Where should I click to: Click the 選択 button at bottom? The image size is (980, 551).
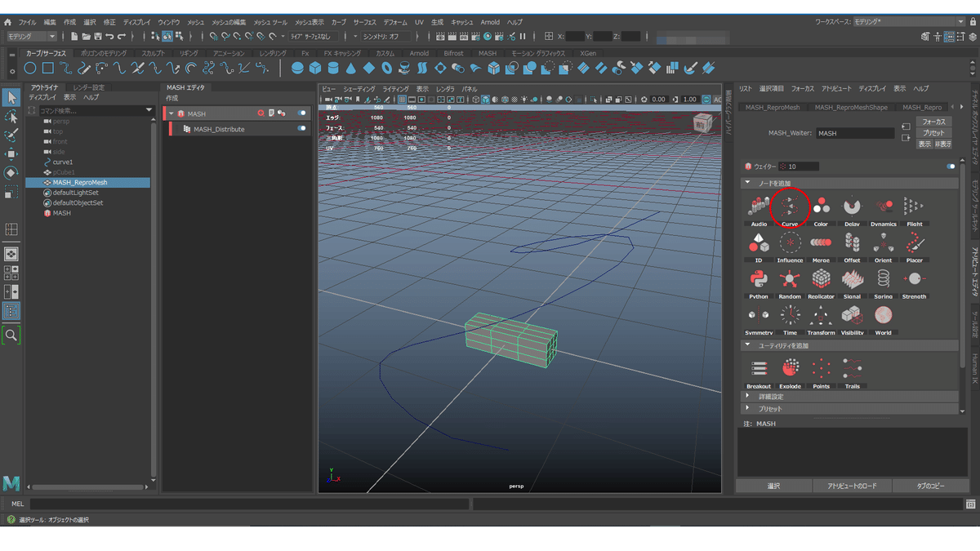(x=773, y=486)
